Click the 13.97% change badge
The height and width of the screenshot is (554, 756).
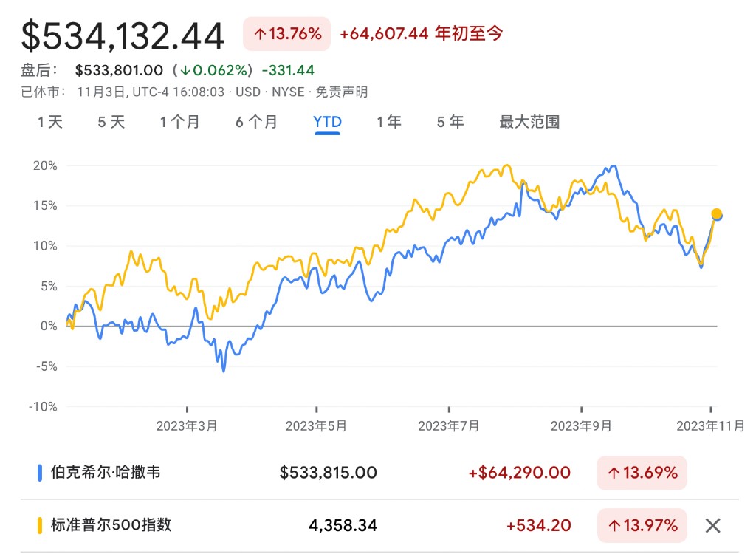642,526
